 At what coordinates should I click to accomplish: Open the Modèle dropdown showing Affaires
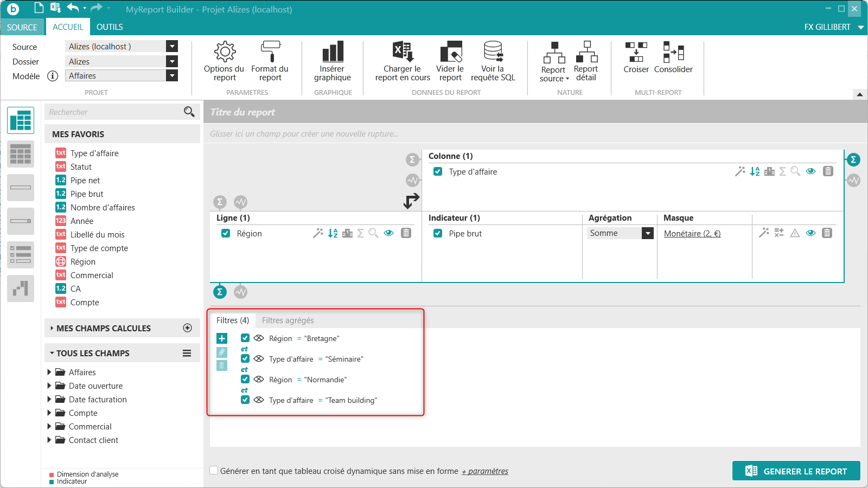tap(172, 76)
